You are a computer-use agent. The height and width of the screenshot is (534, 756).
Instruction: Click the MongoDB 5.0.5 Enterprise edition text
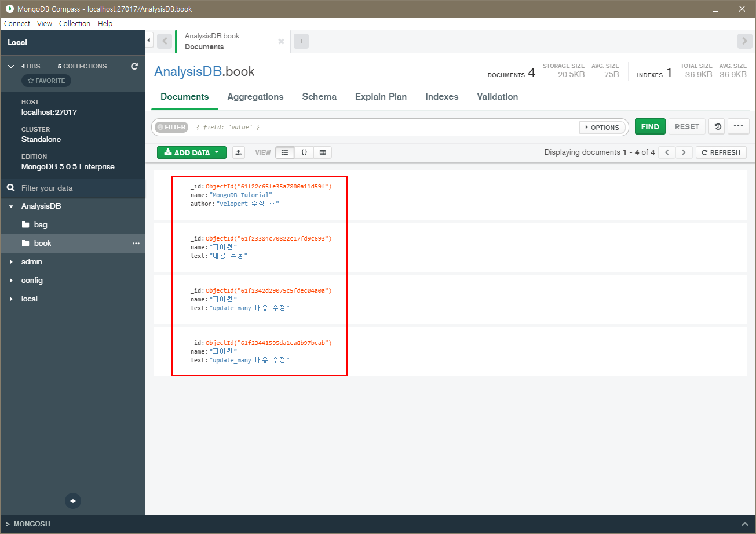point(68,167)
